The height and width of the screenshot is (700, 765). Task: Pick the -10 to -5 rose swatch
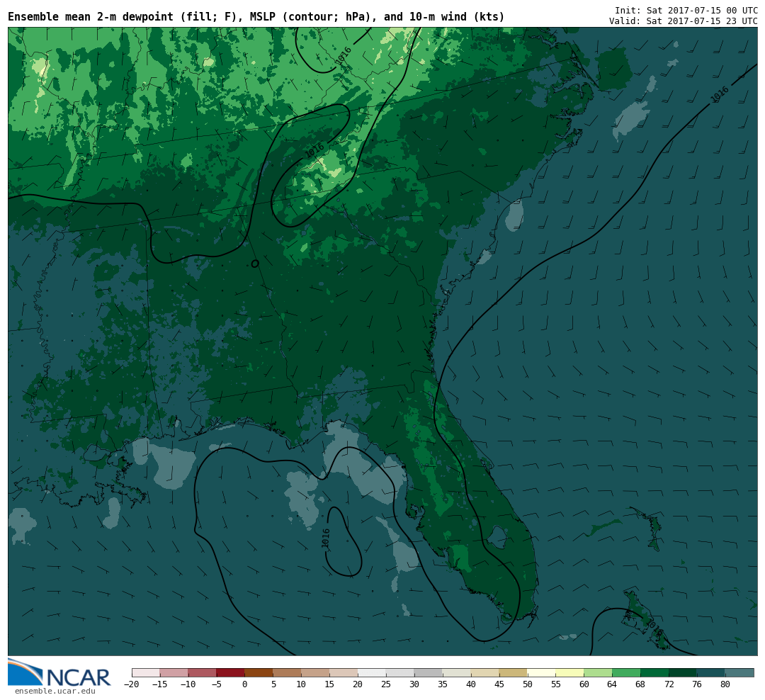pos(202,672)
